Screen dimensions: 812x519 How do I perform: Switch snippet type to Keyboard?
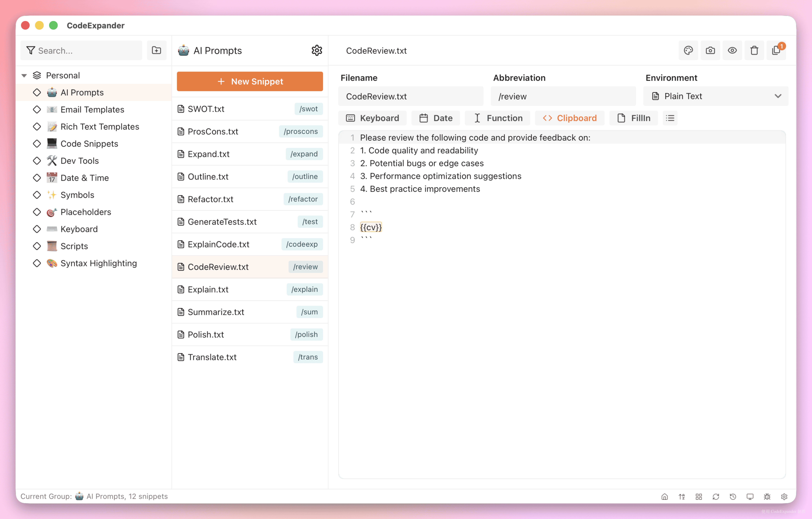(373, 118)
